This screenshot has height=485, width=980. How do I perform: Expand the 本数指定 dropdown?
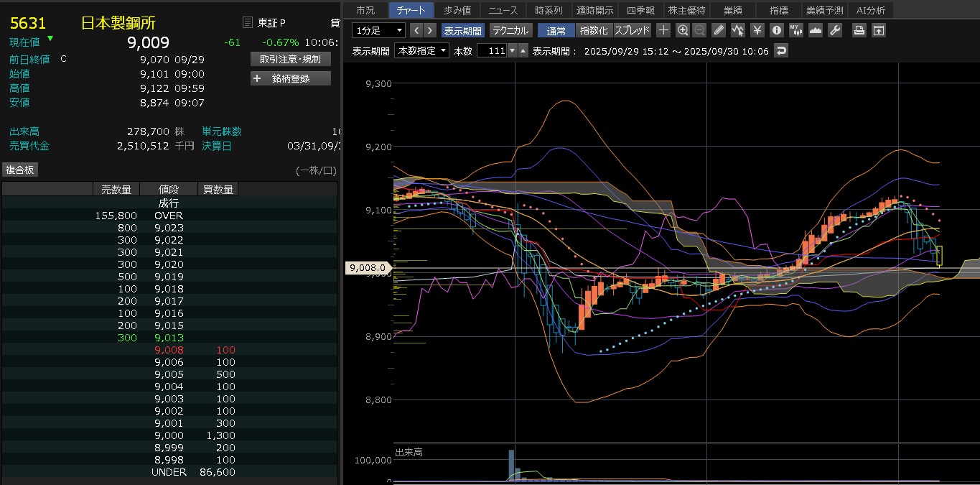coord(422,50)
